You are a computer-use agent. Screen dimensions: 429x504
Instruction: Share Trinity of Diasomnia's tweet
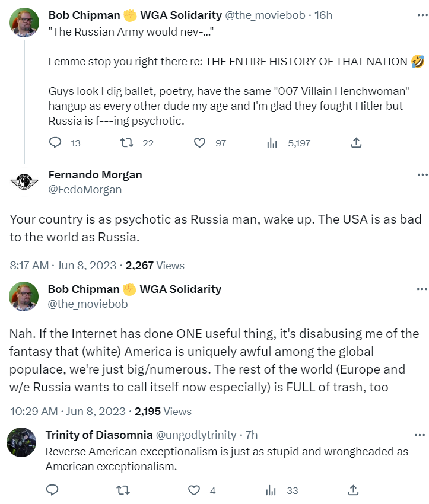[x=353, y=490]
